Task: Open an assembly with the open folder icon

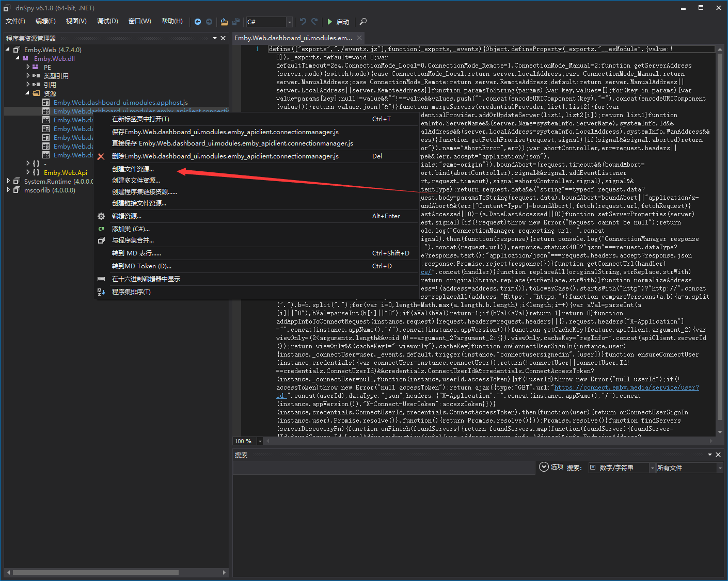Action: 224,22
